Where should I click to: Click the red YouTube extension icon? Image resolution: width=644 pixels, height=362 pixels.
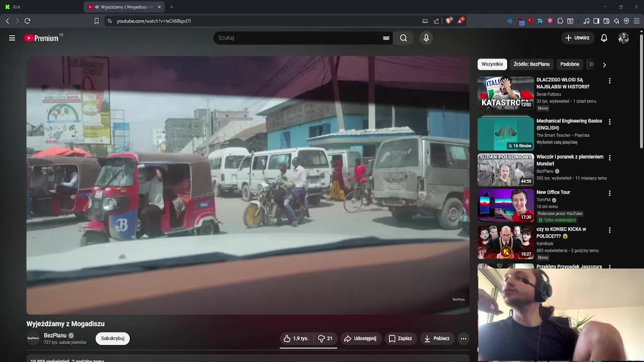coord(530,21)
